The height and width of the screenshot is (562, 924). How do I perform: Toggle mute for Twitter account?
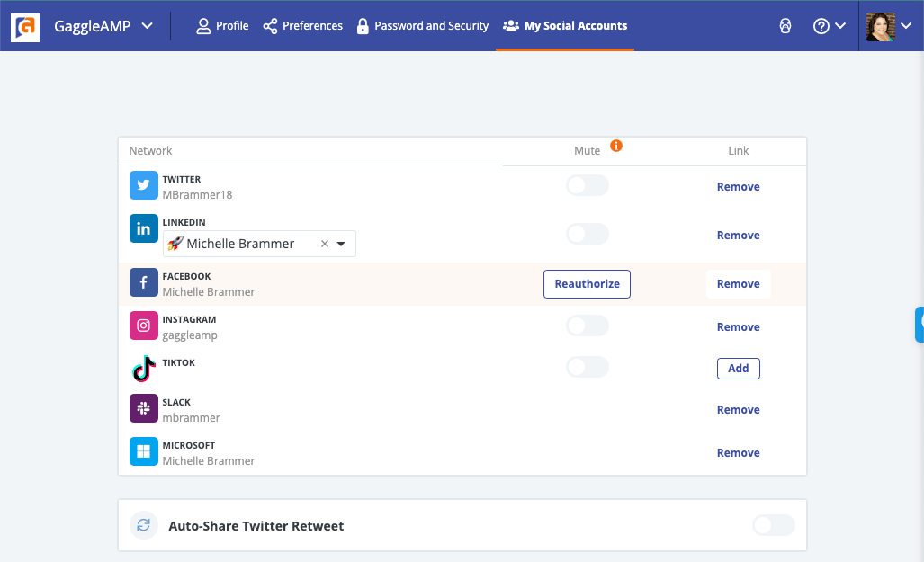(x=588, y=185)
